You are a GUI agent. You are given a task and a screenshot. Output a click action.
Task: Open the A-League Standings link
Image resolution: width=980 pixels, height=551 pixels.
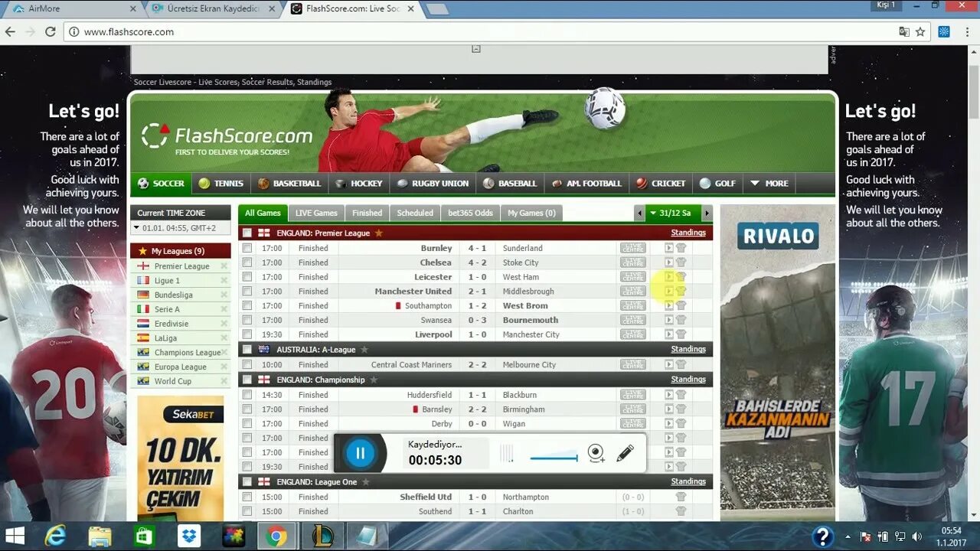click(x=688, y=349)
